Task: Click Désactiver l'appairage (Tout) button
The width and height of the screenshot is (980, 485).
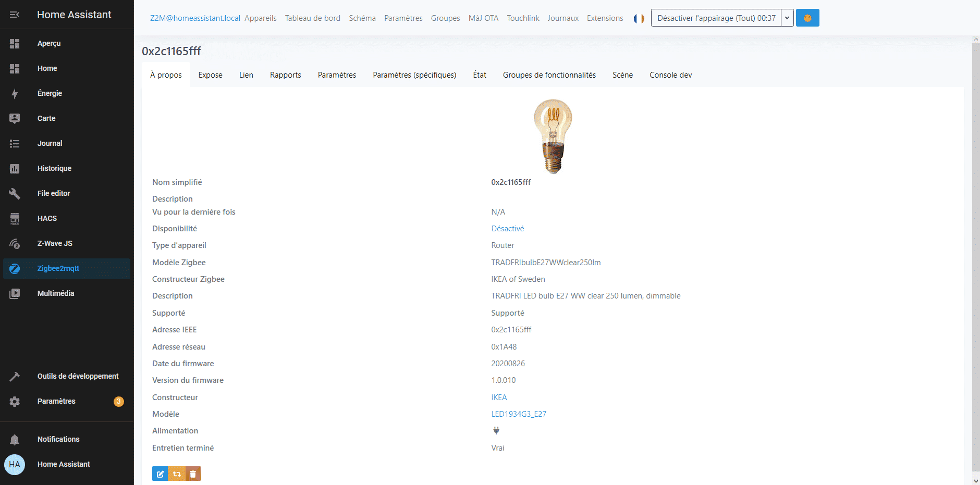Action: pos(716,18)
